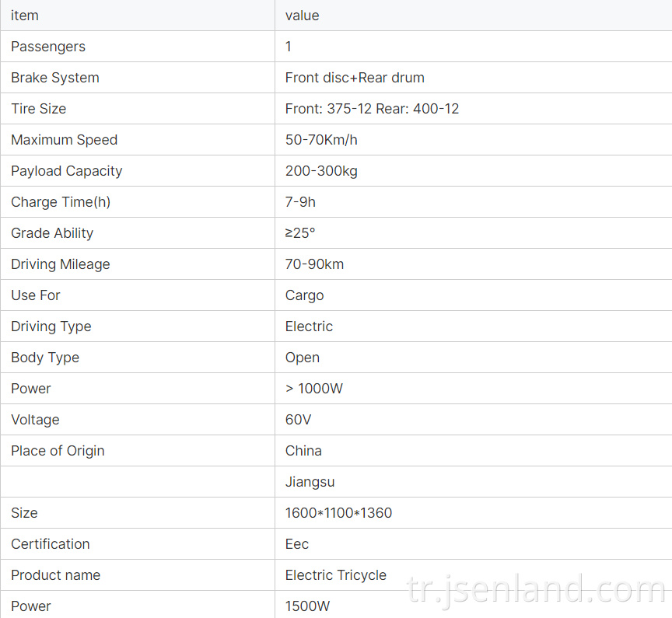
Task: Select the 'Jiangsu' value cell
Action: (x=474, y=482)
